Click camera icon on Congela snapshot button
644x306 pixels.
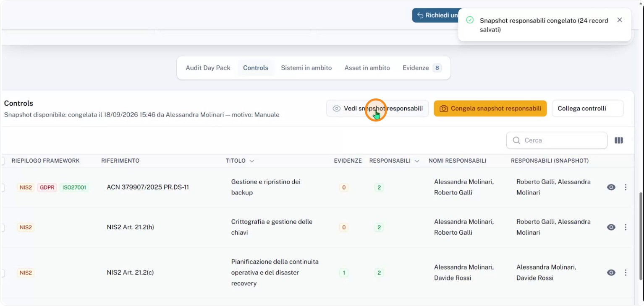(443, 109)
